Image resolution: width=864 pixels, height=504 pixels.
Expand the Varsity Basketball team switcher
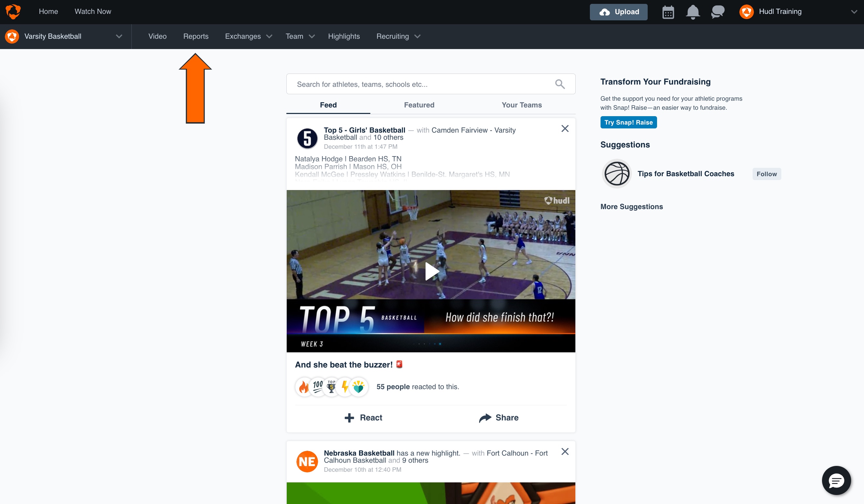point(119,36)
